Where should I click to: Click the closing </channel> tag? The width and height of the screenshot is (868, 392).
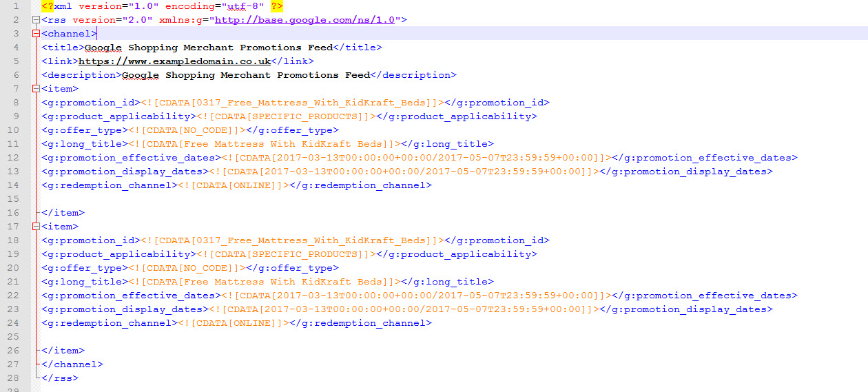tap(72, 364)
